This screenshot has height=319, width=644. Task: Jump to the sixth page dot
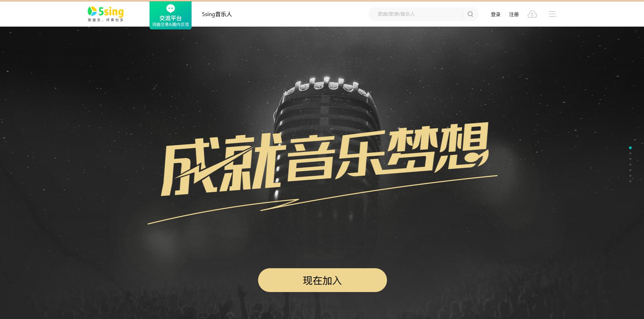coord(630,176)
